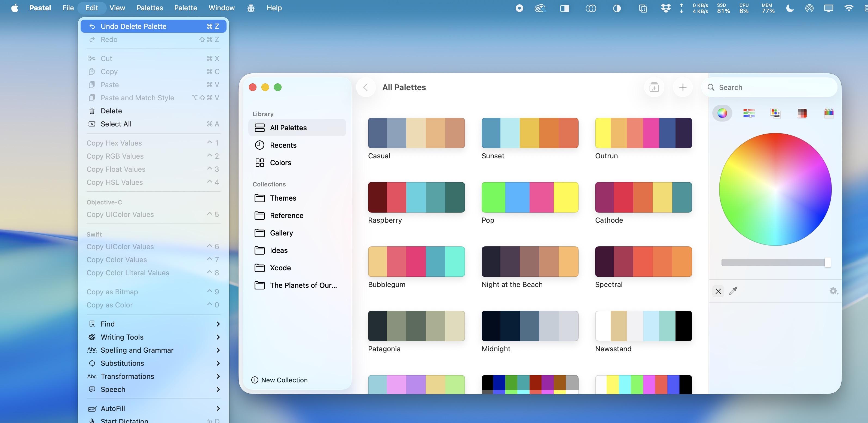
Task: Open the color palettes picker tab
Action: pos(775,113)
